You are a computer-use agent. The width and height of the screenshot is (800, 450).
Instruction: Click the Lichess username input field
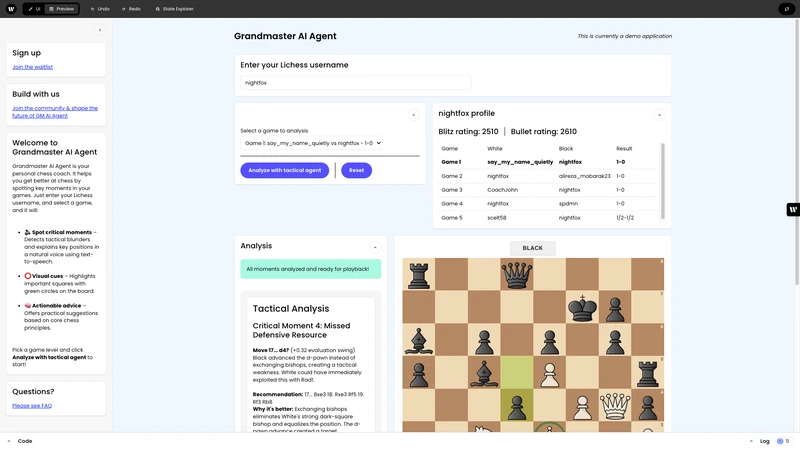(x=342, y=83)
